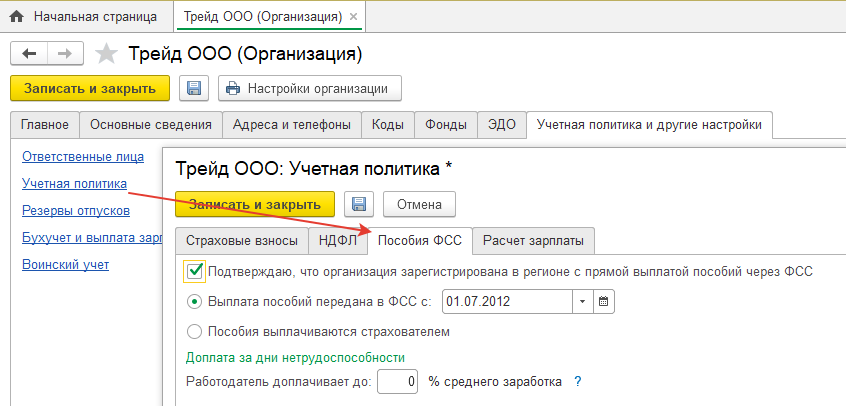Image resolution: width=846 pixels, height=406 pixels.
Task: Click the save floppy icon in main toolbar
Action: pos(194,88)
